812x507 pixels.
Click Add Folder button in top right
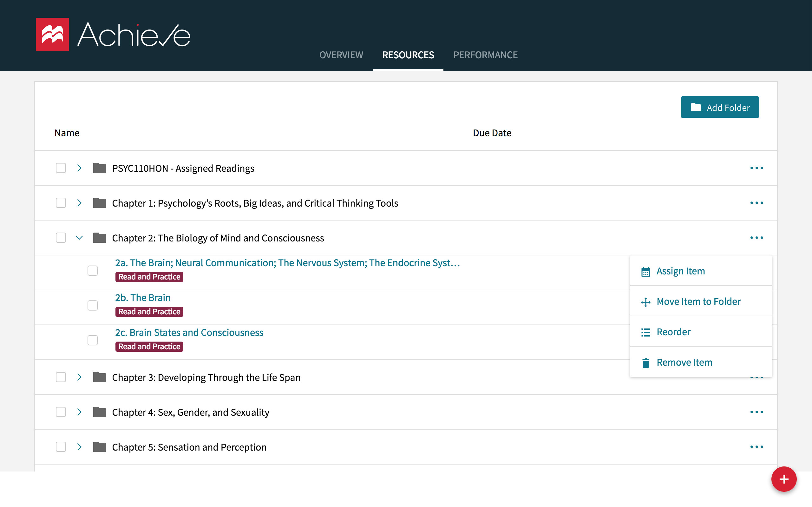pyautogui.click(x=720, y=107)
